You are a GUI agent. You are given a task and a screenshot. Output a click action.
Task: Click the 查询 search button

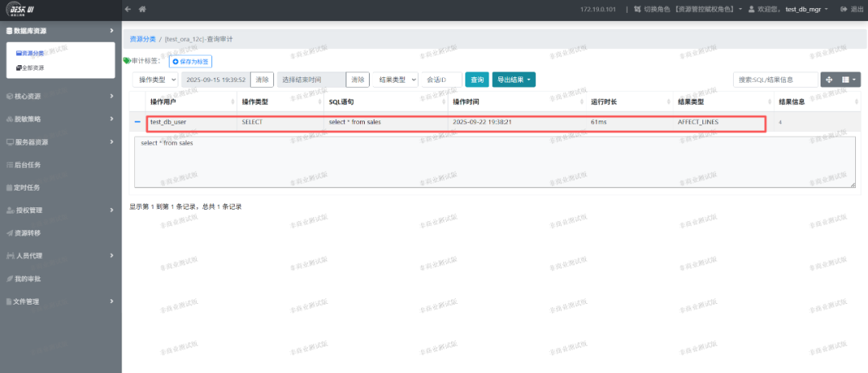coord(477,80)
